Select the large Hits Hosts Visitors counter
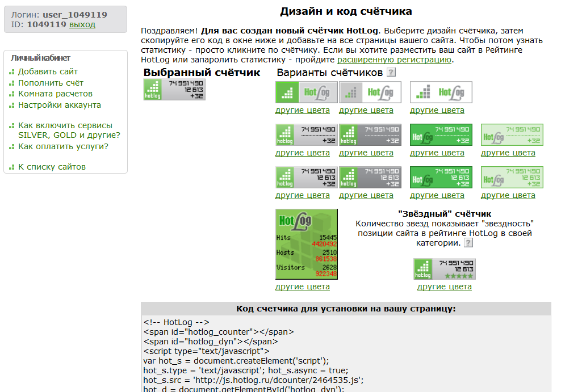 pos(307,244)
